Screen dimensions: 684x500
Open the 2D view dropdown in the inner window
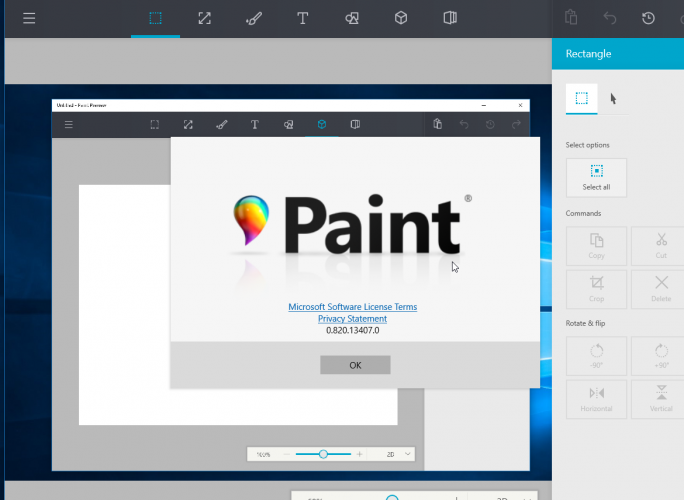(398, 454)
